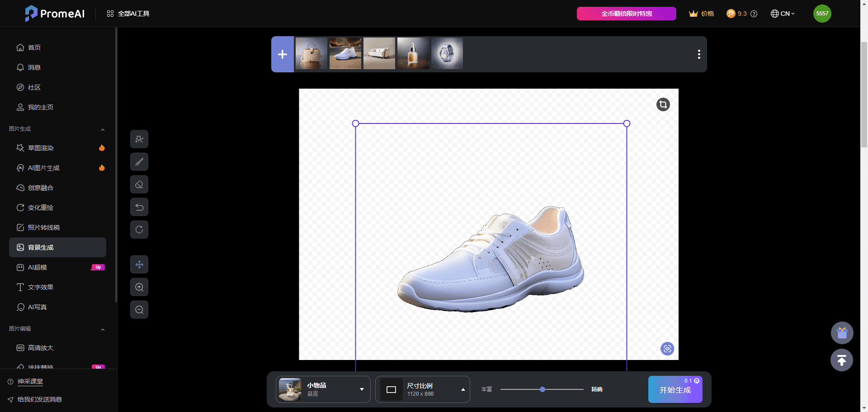Select 背景生成 in sidebar

click(57, 247)
